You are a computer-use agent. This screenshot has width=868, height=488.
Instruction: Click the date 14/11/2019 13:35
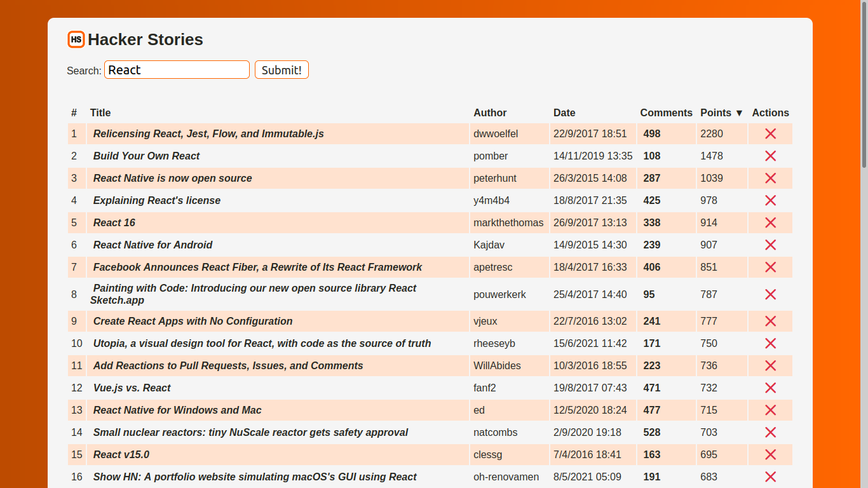coord(593,156)
